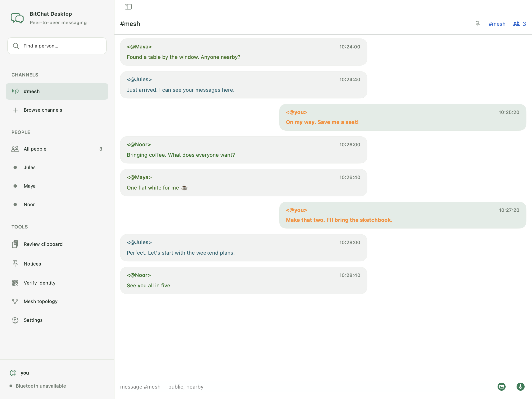532x399 pixels.
Task: Open Verify identity tool
Action: pyautogui.click(x=57, y=283)
